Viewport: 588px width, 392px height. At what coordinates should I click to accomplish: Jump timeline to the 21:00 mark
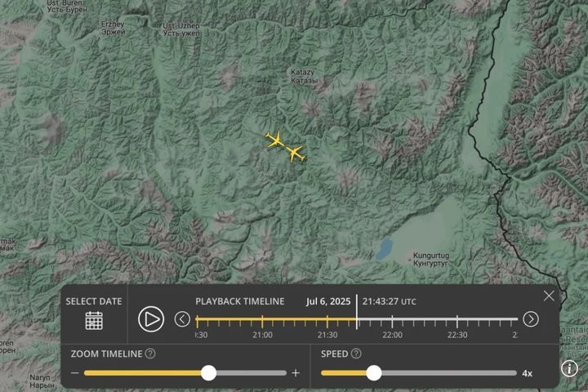pos(262,320)
